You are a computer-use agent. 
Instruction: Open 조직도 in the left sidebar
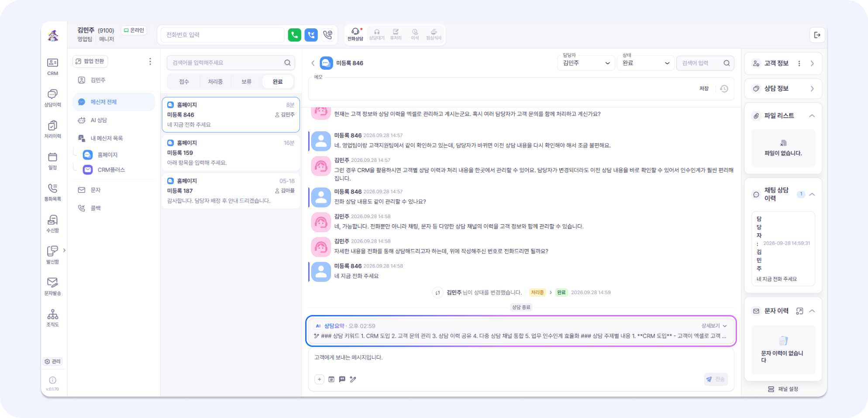(x=53, y=318)
